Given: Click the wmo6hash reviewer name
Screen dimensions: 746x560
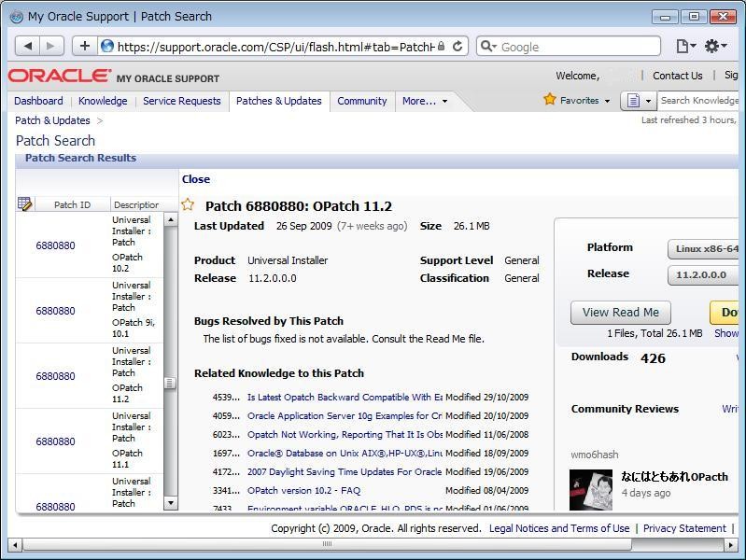Looking at the screenshot, I should [x=594, y=455].
